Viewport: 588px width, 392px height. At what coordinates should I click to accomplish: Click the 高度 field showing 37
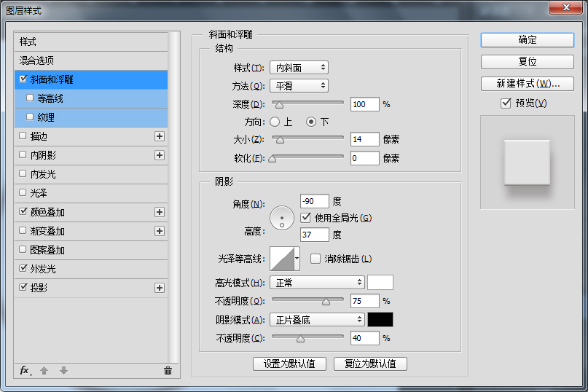pos(315,235)
